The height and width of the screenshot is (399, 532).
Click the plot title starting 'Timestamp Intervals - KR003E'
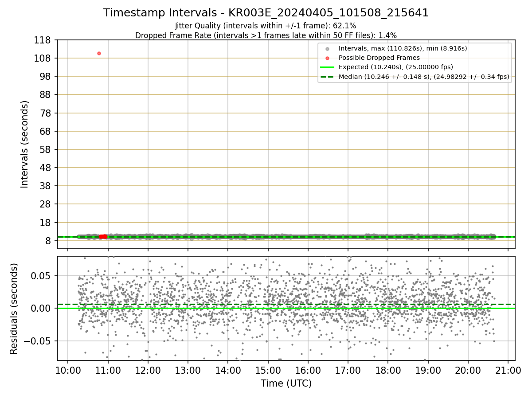tap(266, 13)
